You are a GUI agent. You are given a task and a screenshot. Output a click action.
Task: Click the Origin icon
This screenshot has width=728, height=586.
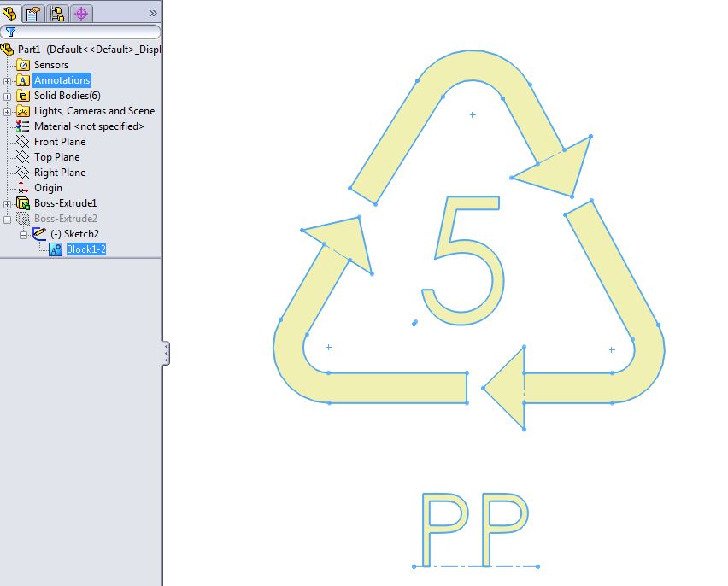pos(23,188)
